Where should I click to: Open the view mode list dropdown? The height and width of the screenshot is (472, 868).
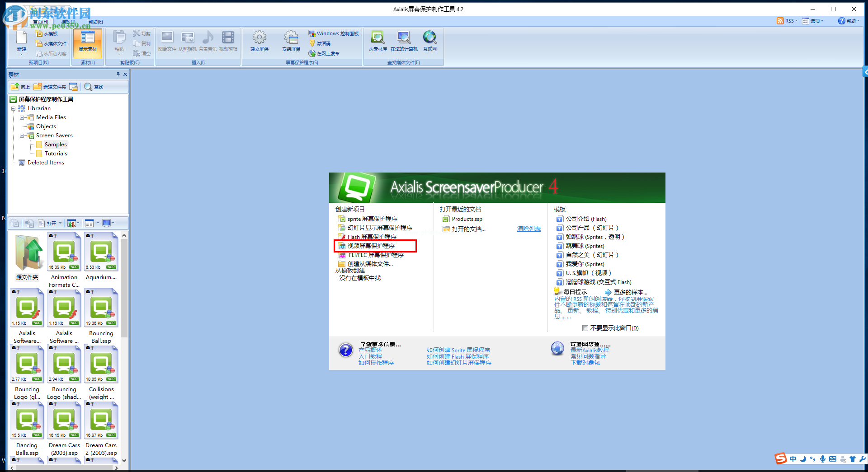coord(92,223)
